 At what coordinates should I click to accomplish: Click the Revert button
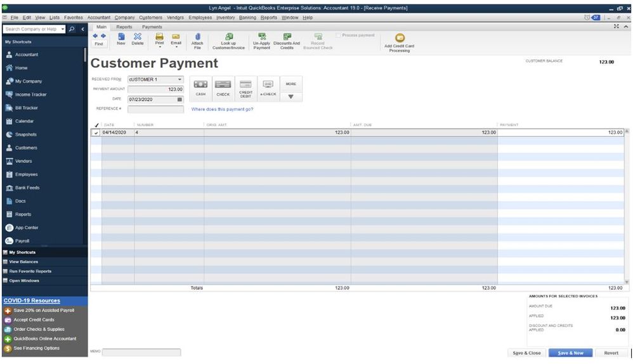(x=611, y=353)
